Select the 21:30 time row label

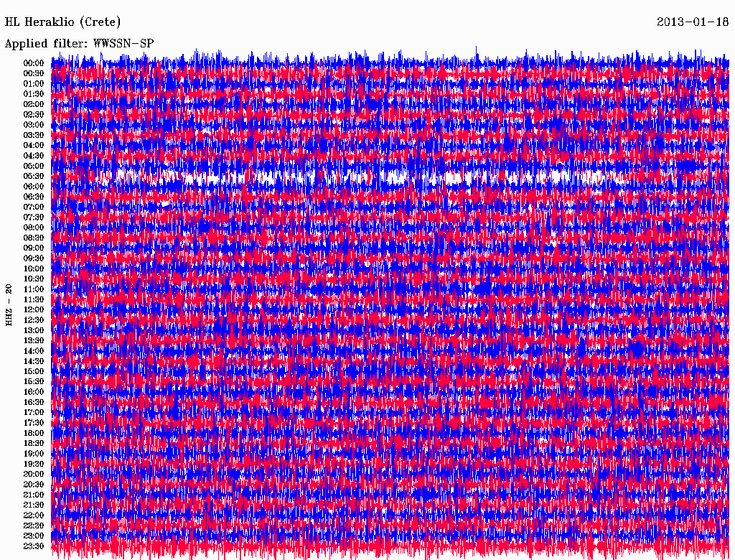click(34, 505)
